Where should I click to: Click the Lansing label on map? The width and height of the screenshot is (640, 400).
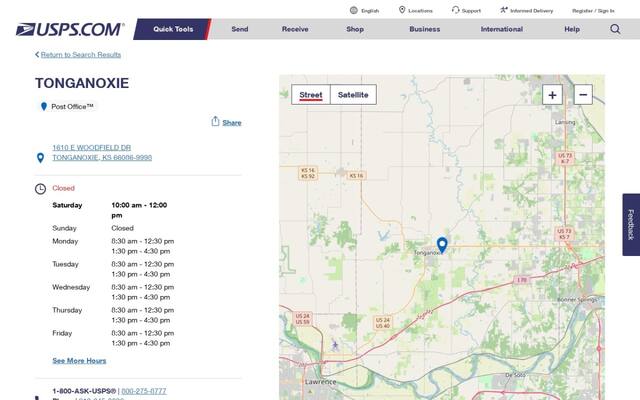click(565, 122)
